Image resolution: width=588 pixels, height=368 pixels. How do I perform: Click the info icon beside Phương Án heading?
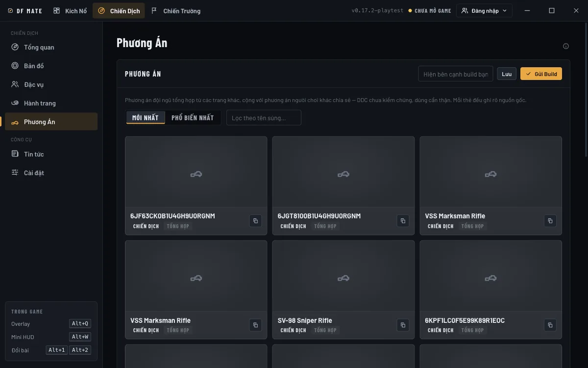pos(566,46)
